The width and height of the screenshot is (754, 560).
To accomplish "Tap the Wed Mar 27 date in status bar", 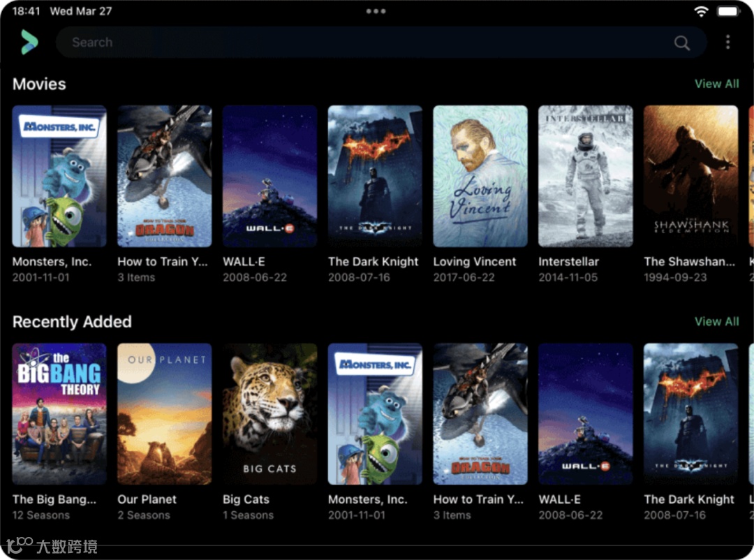I will tap(81, 11).
